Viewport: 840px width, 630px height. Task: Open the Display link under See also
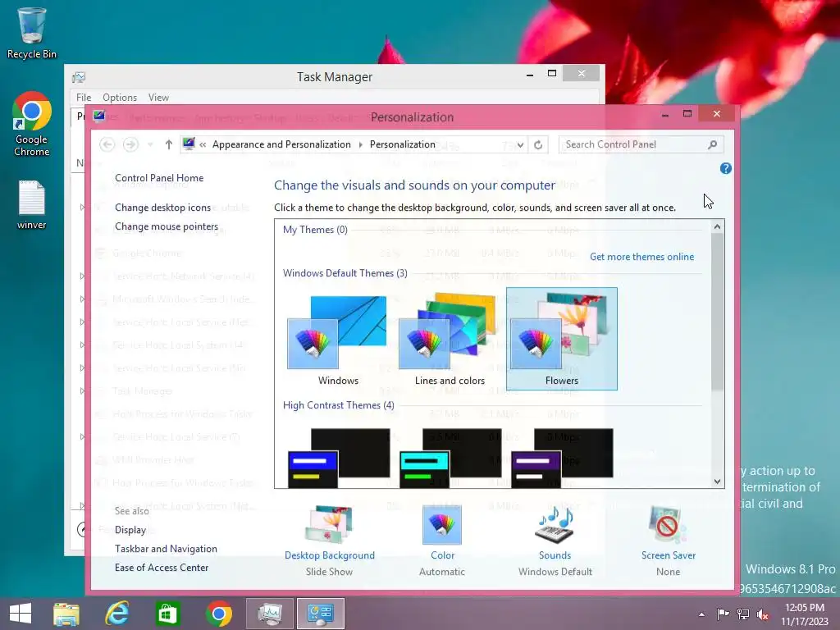point(130,530)
